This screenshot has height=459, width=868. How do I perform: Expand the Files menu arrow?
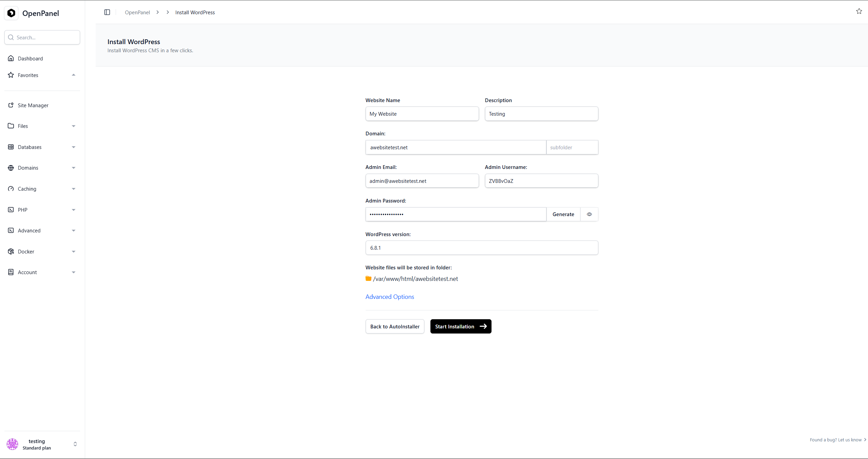74,126
